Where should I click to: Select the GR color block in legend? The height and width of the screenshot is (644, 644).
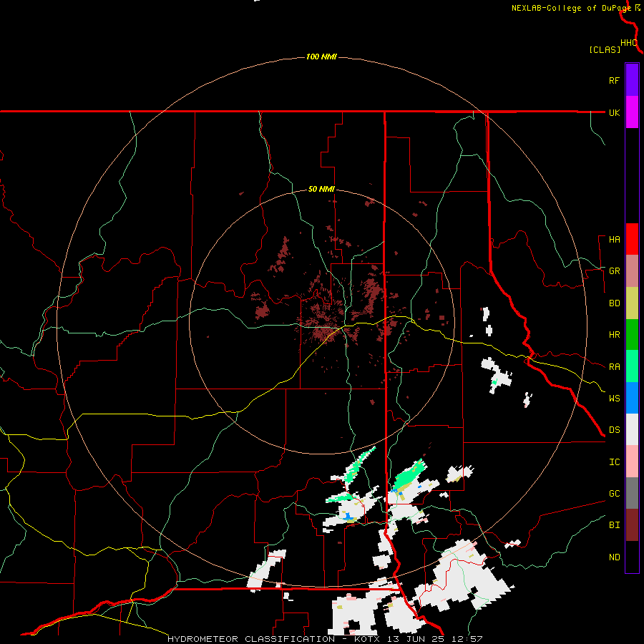coord(632,271)
